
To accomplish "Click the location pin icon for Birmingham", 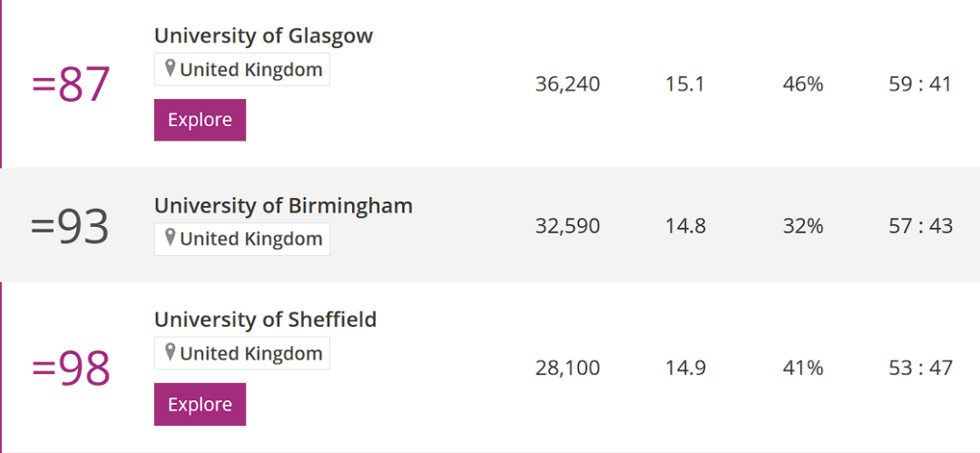I will (x=170, y=239).
